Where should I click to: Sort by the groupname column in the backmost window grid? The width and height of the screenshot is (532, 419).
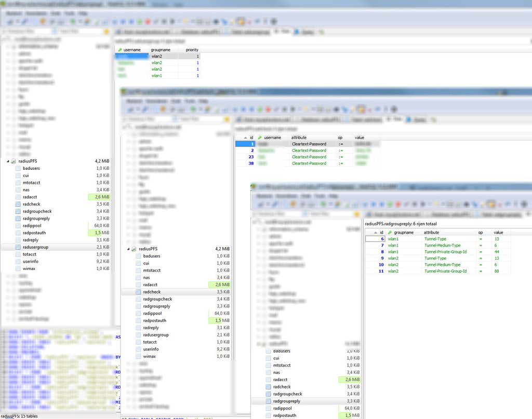164,50
